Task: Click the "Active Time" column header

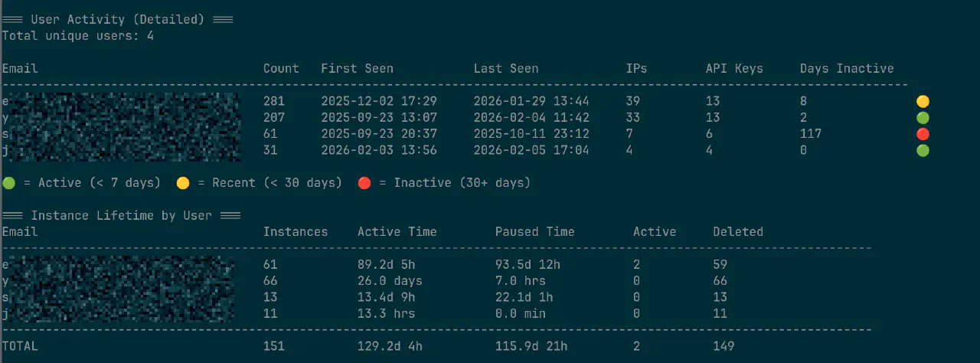Action: 397,232
